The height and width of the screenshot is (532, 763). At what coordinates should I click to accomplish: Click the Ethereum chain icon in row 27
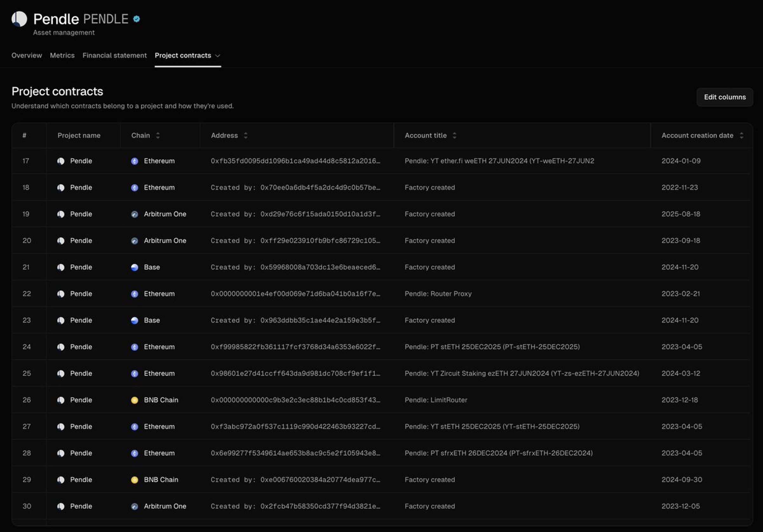pos(134,427)
